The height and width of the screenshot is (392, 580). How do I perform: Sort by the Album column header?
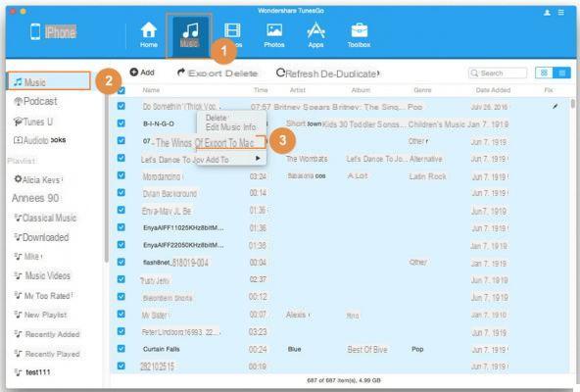click(361, 90)
